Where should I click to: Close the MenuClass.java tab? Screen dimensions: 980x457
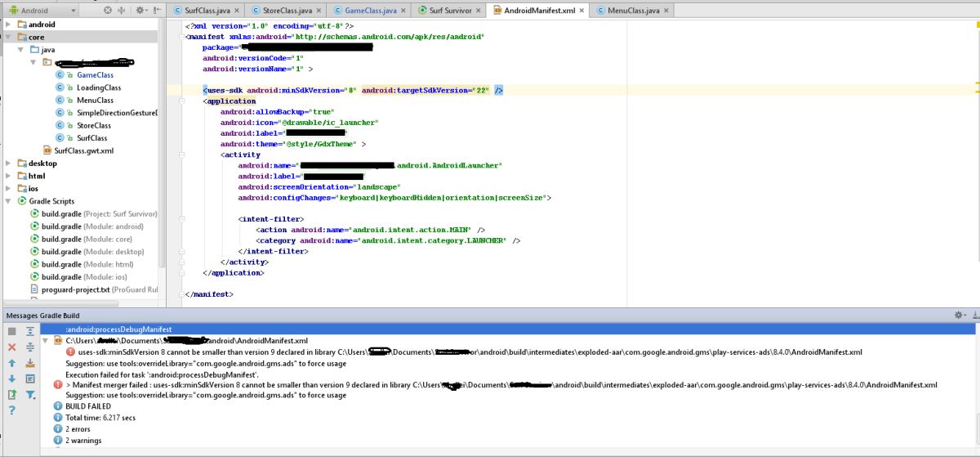(666, 11)
